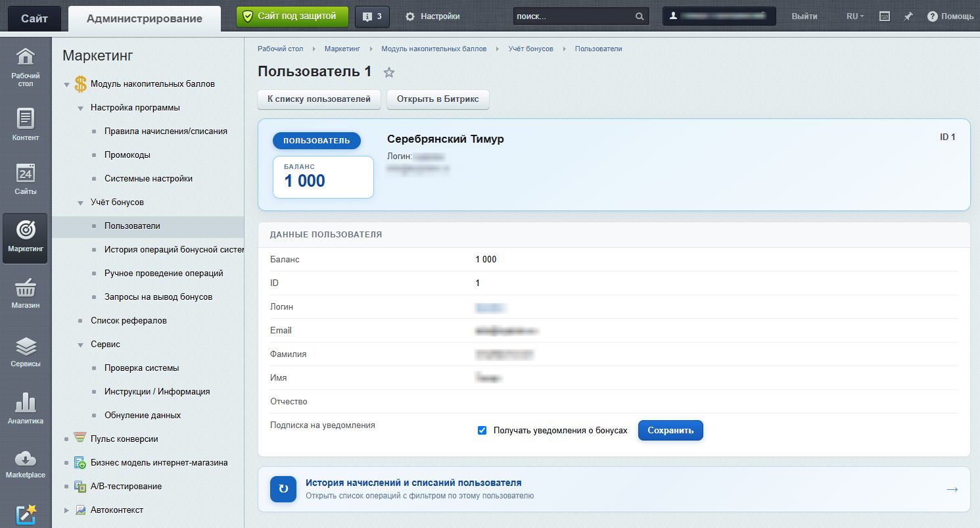Expand the Автоконтекст tree arrow

click(x=66, y=510)
